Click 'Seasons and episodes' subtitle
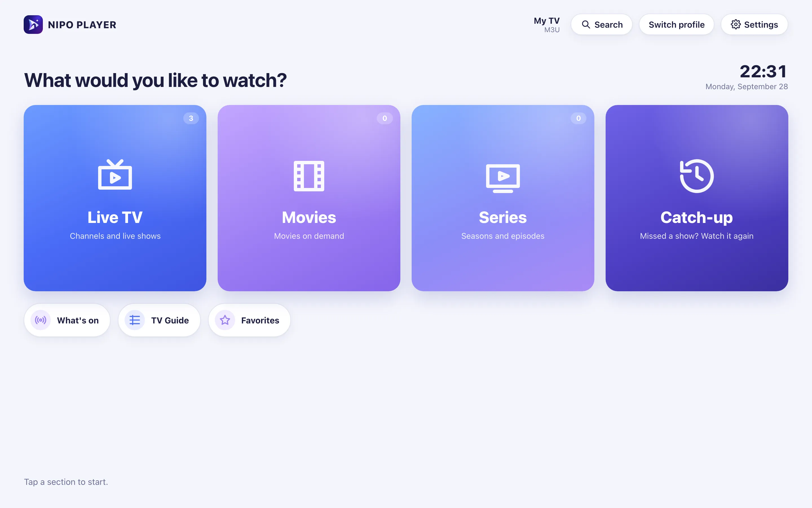 pyautogui.click(x=503, y=236)
